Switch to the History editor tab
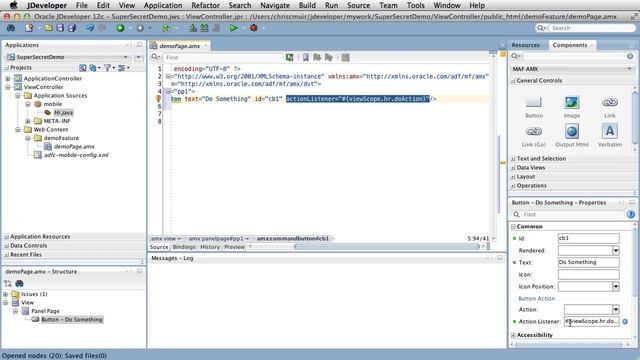The width and height of the screenshot is (640, 360). [x=210, y=247]
